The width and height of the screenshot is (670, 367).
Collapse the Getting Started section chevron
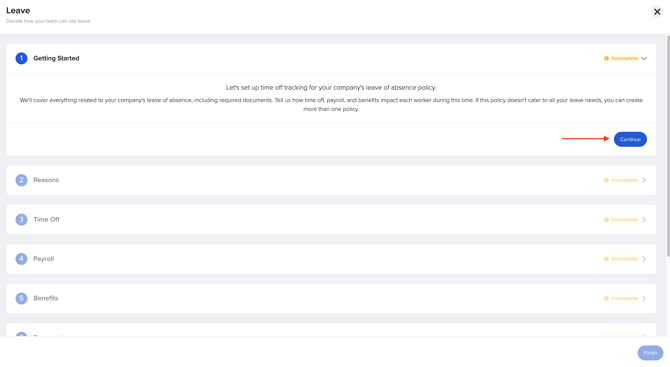644,58
